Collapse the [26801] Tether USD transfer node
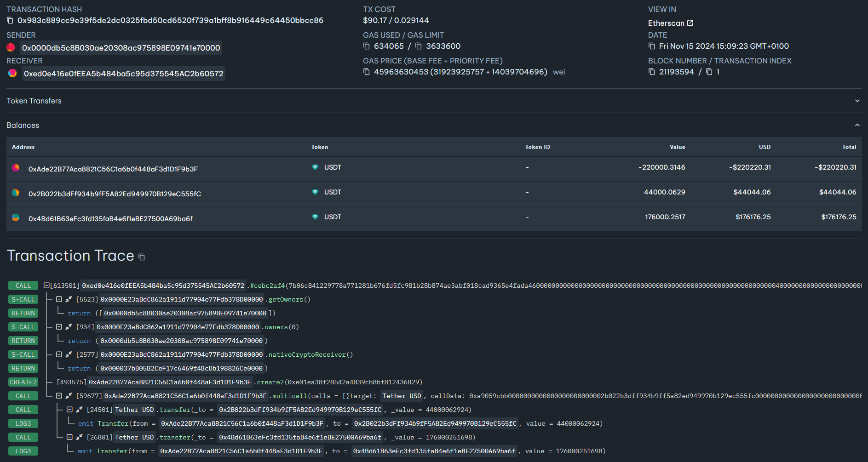Image resolution: width=868 pixels, height=462 pixels. coord(69,437)
